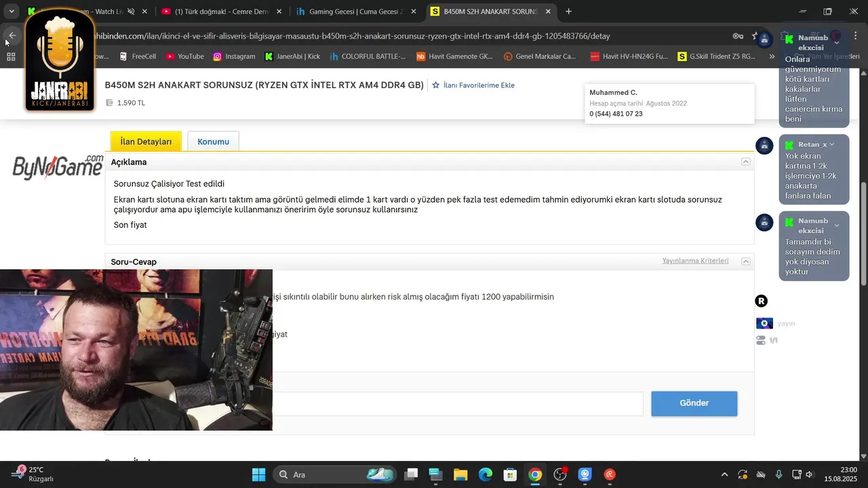This screenshot has height=488, width=868.
Task: Click the page vertical scrollbar thumb
Action: pyautogui.click(x=863, y=233)
